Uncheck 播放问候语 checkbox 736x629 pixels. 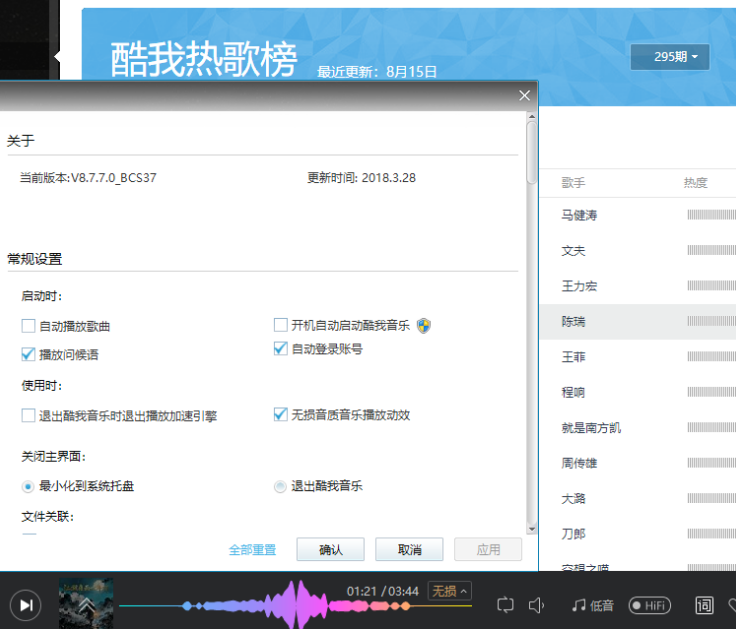29,354
